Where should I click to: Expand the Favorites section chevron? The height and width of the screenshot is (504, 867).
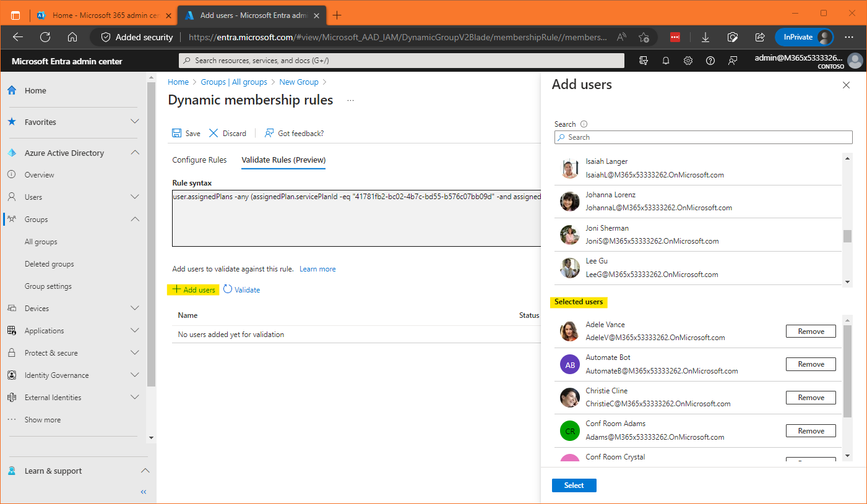coord(135,122)
